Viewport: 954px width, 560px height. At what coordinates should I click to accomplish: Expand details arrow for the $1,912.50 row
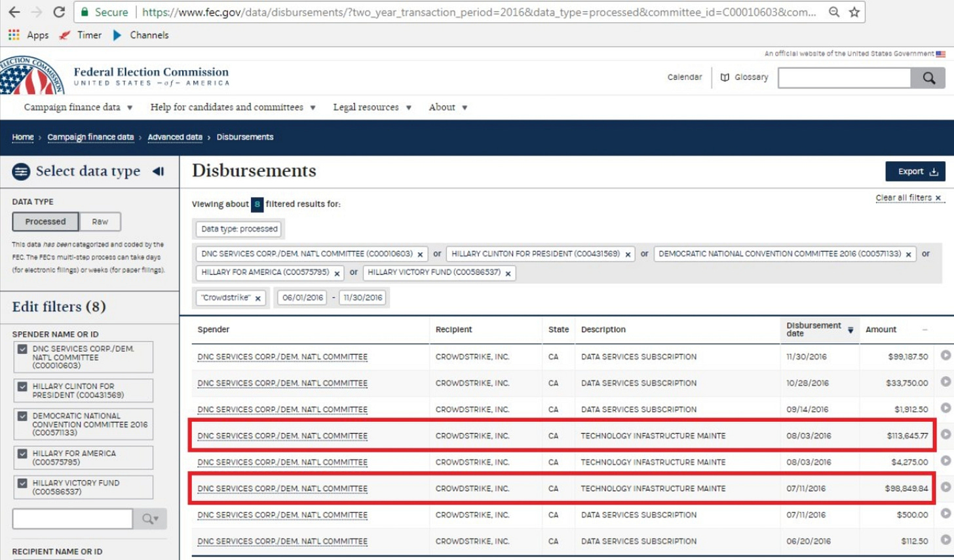click(945, 407)
